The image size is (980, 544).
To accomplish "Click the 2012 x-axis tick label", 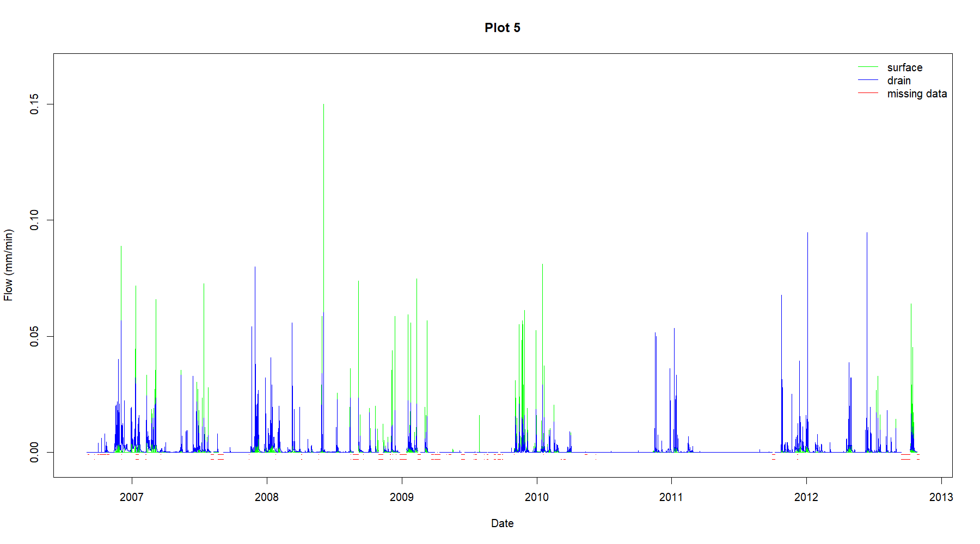I will point(806,497).
